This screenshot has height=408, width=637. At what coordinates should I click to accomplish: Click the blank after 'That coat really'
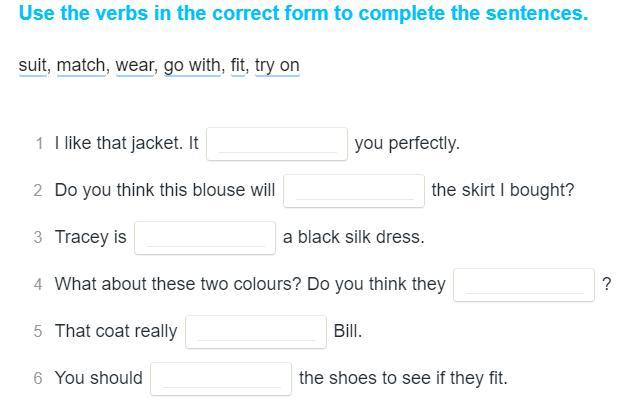point(256,331)
